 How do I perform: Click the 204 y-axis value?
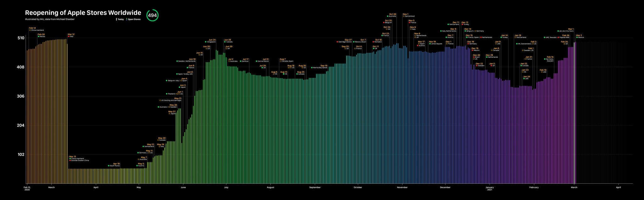point(21,125)
